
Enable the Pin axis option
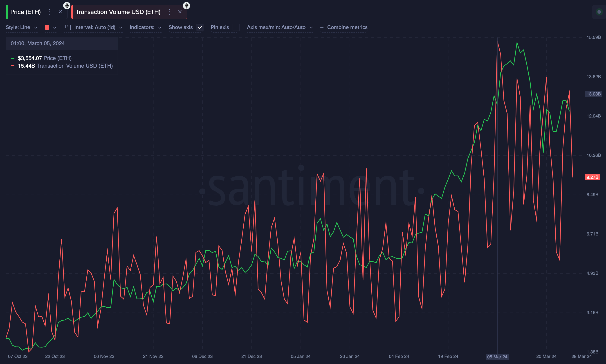click(x=236, y=27)
